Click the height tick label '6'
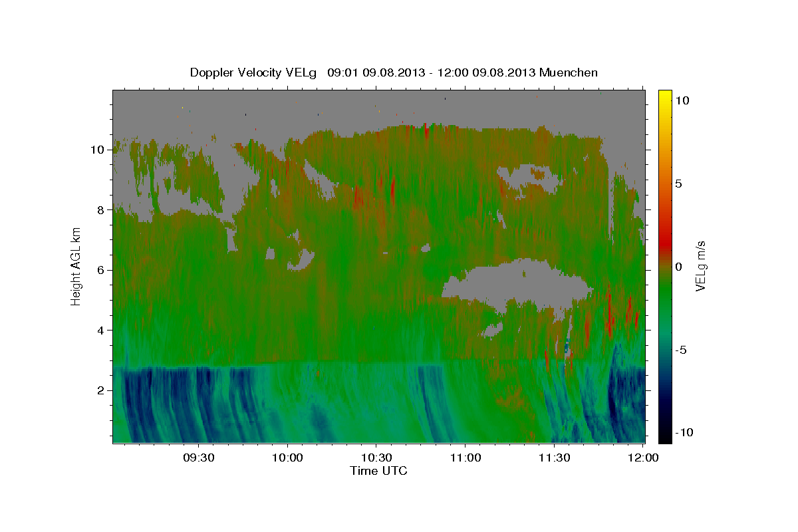798x532 pixels. 101,270
